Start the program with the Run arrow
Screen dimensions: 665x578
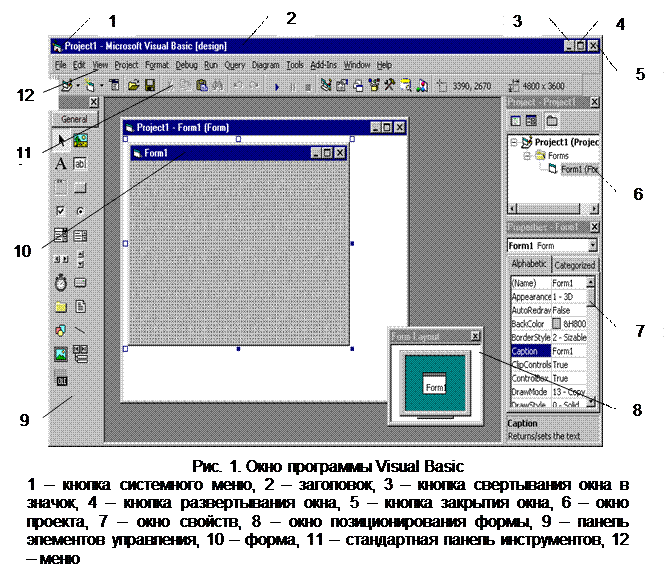pyautogui.click(x=277, y=87)
